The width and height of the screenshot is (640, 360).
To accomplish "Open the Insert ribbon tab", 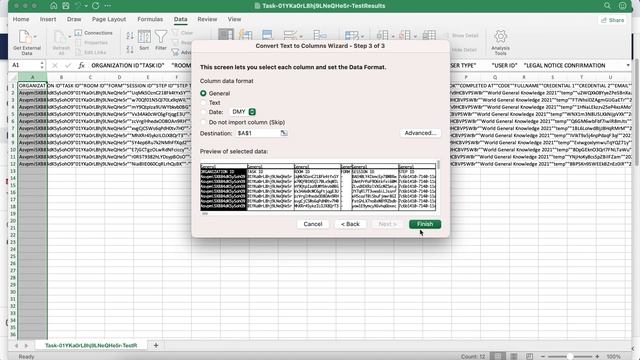I will point(48,19).
